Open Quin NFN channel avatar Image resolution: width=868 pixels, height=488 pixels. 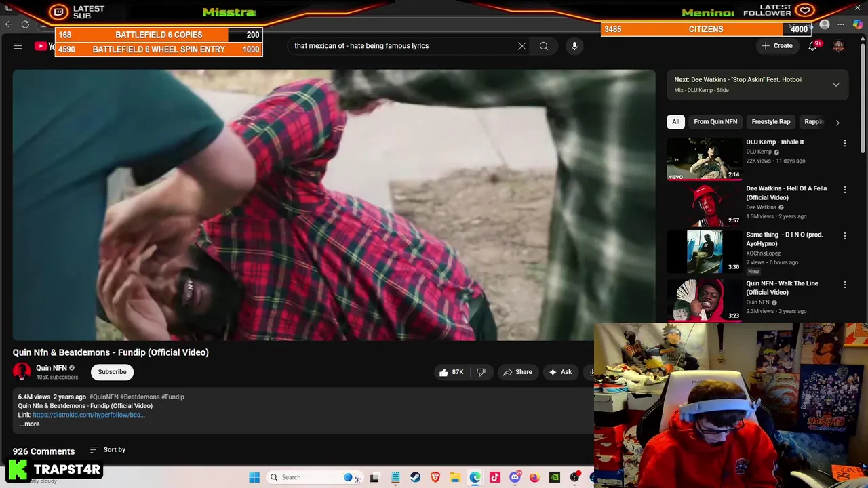pyautogui.click(x=22, y=371)
